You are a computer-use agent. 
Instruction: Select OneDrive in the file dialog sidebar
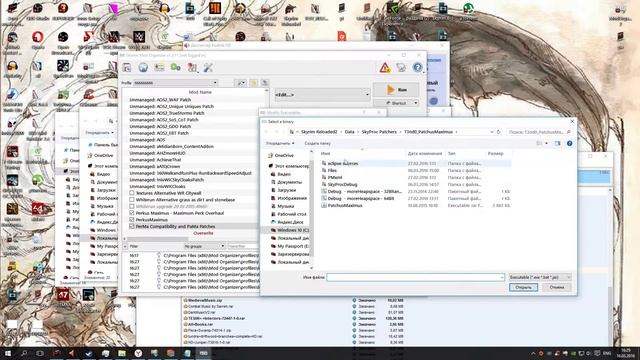tap(284, 156)
